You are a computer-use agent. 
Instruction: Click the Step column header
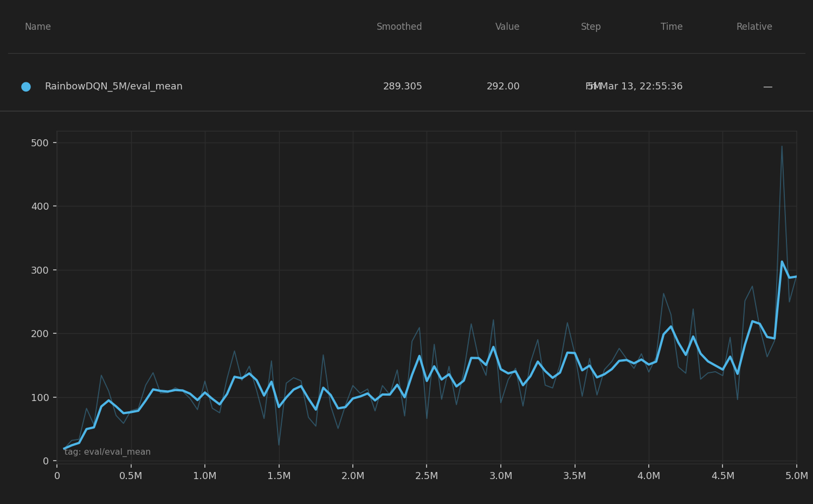[590, 27]
